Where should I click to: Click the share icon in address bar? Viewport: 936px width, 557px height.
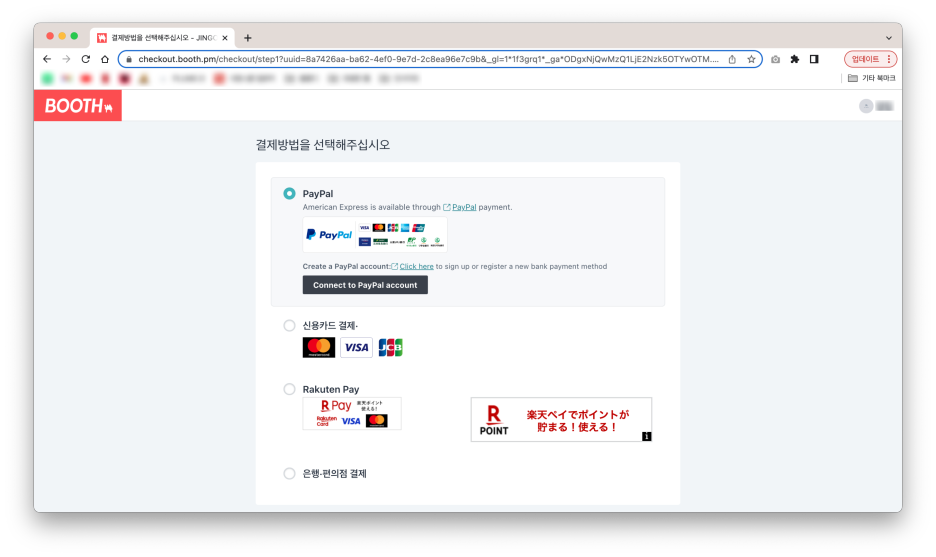(732, 59)
